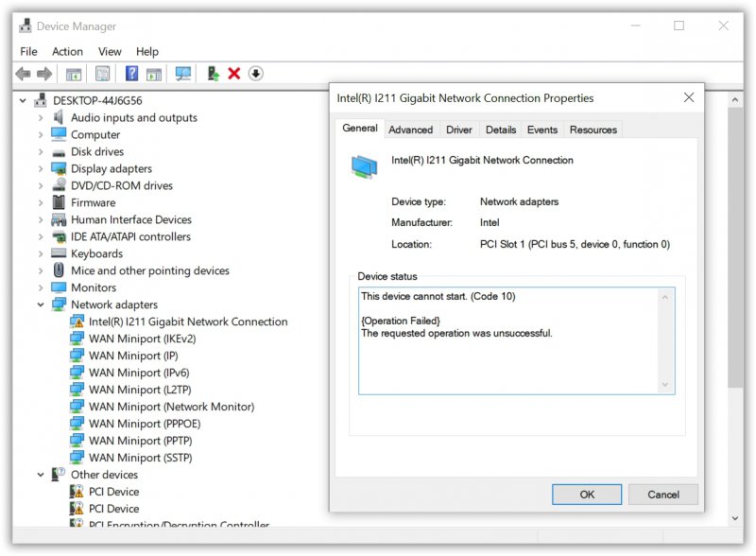Image resolution: width=756 pixels, height=556 pixels.
Task: Select the warning icon on Intel I211 adapter
Action: pos(78,321)
